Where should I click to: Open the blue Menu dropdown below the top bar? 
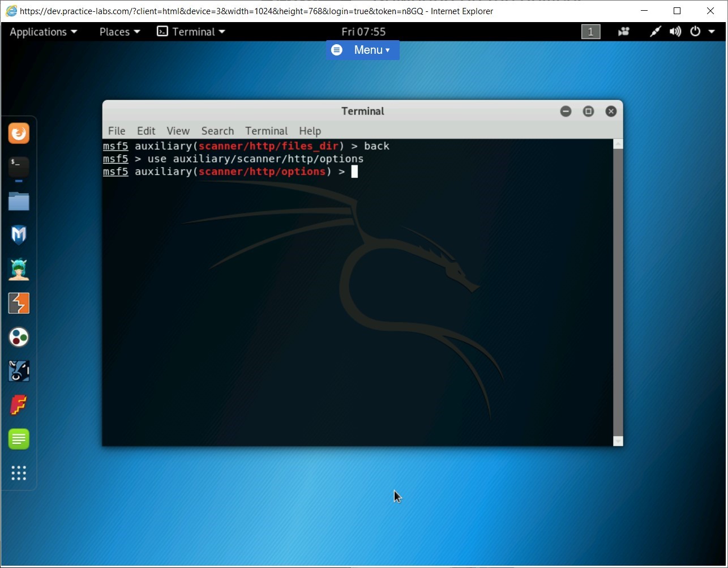coord(362,50)
